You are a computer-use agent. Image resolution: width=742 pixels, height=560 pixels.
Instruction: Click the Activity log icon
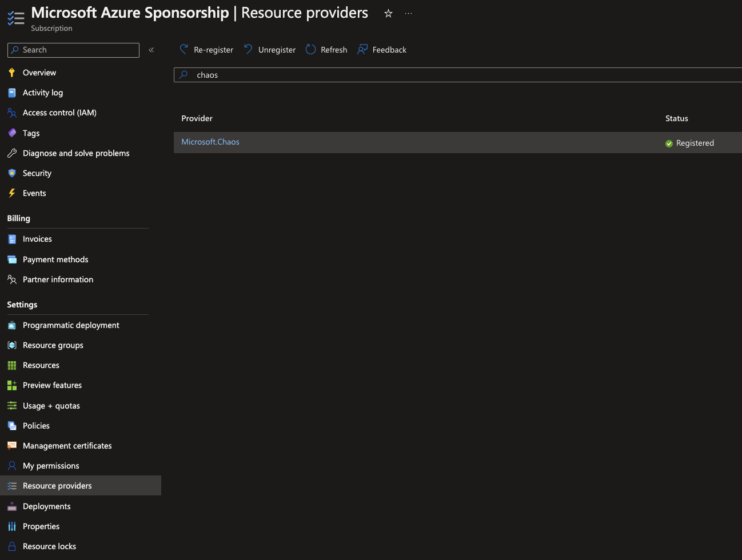(x=12, y=93)
